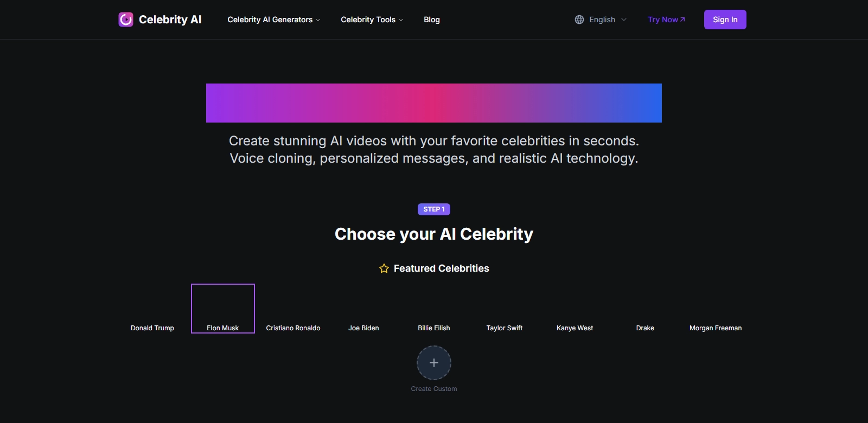Click the plus Create Custom icon

pos(434,363)
